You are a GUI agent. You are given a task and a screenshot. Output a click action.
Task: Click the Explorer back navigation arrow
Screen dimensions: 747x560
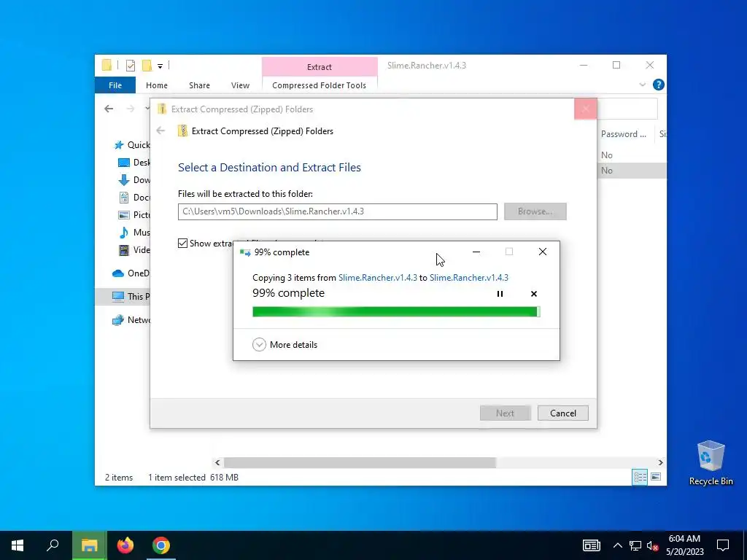point(109,109)
